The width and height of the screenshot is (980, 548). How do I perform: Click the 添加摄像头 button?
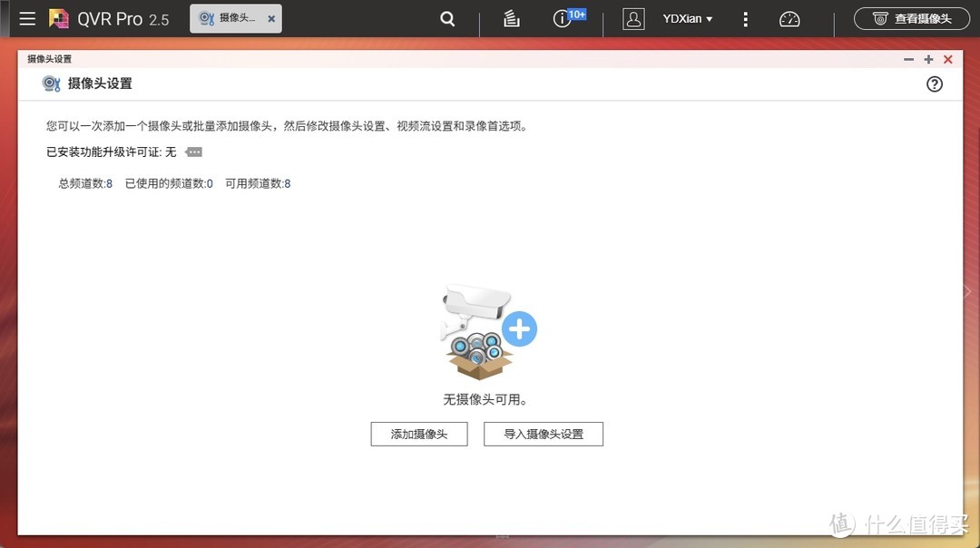[418, 434]
